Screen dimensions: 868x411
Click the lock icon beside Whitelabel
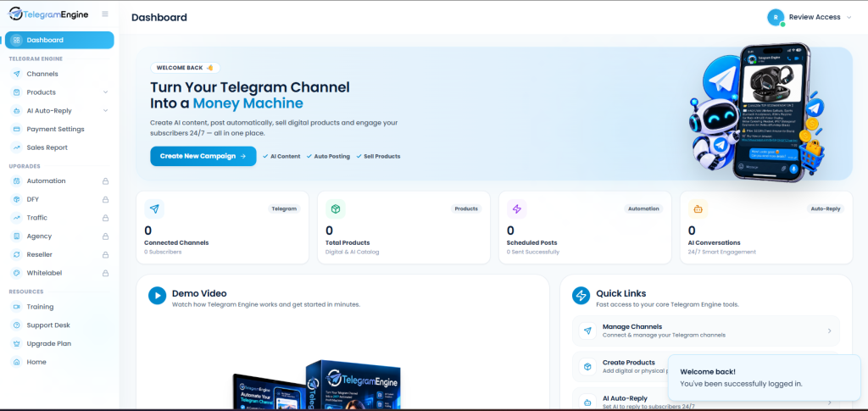(x=105, y=273)
